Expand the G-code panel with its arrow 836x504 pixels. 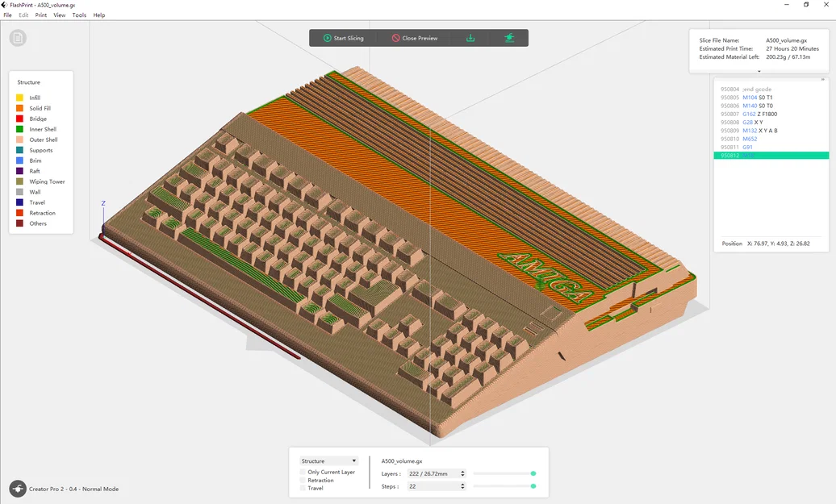823,78
